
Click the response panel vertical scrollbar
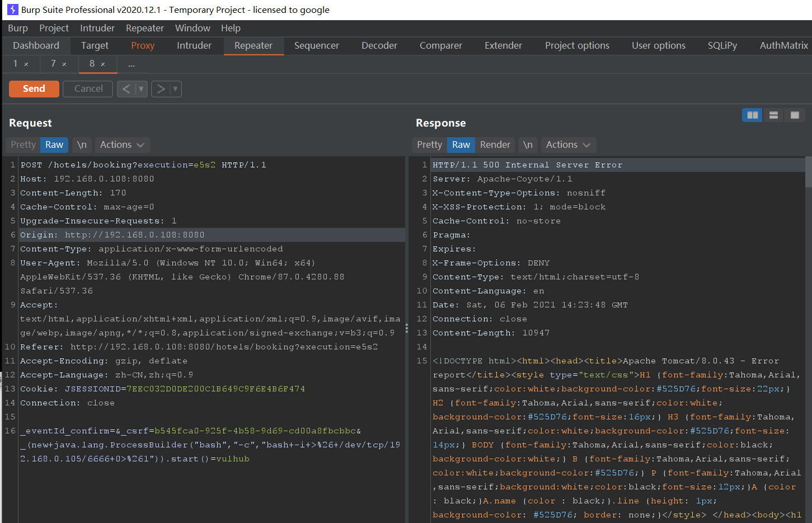(x=808, y=171)
